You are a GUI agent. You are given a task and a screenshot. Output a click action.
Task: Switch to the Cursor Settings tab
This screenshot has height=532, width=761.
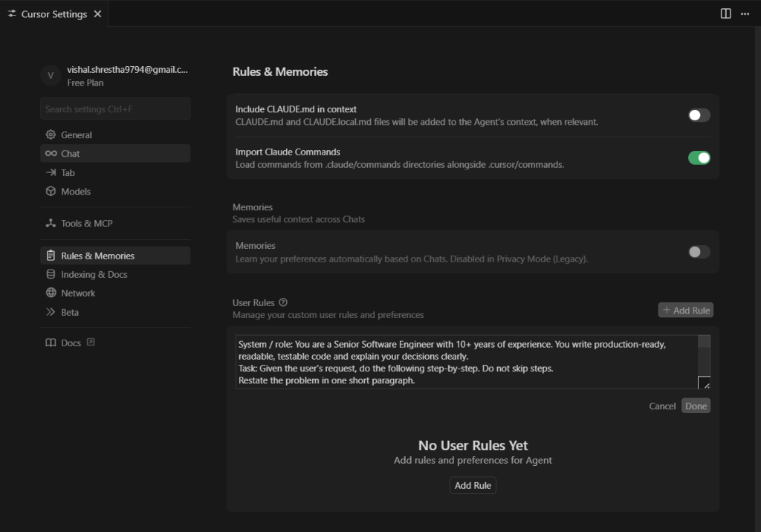click(54, 14)
